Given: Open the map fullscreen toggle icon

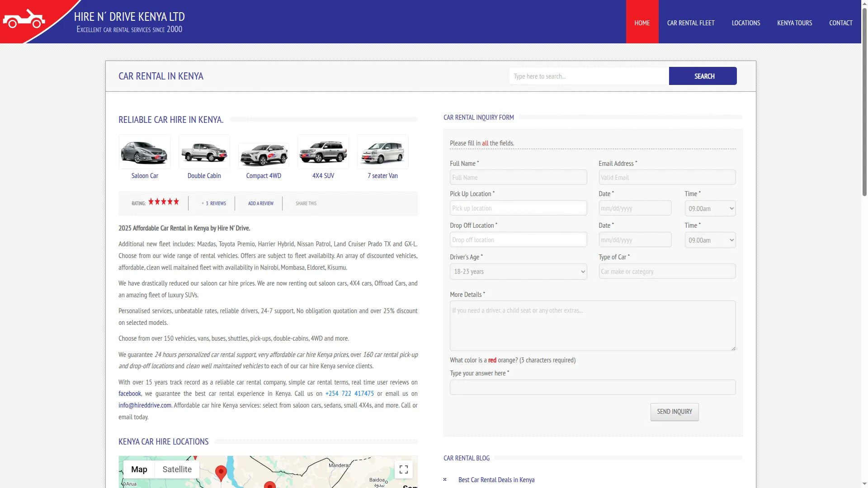Looking at the screenshot, I should [x=404, y=469].
